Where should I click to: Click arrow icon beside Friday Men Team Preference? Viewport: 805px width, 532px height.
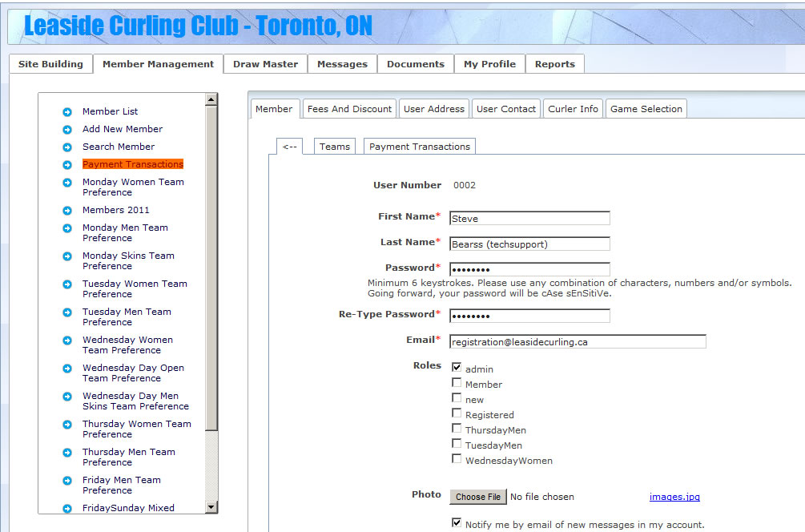pos(67,481)
